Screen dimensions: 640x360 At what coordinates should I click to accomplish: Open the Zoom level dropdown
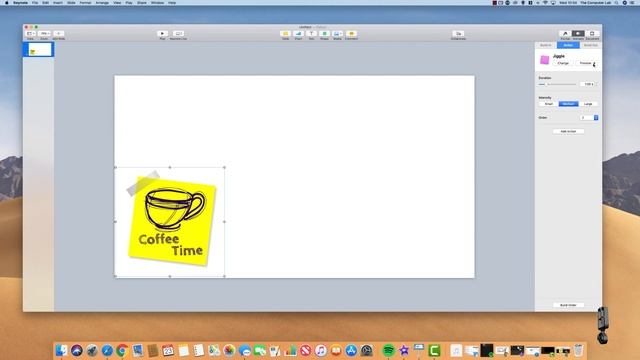44,34
